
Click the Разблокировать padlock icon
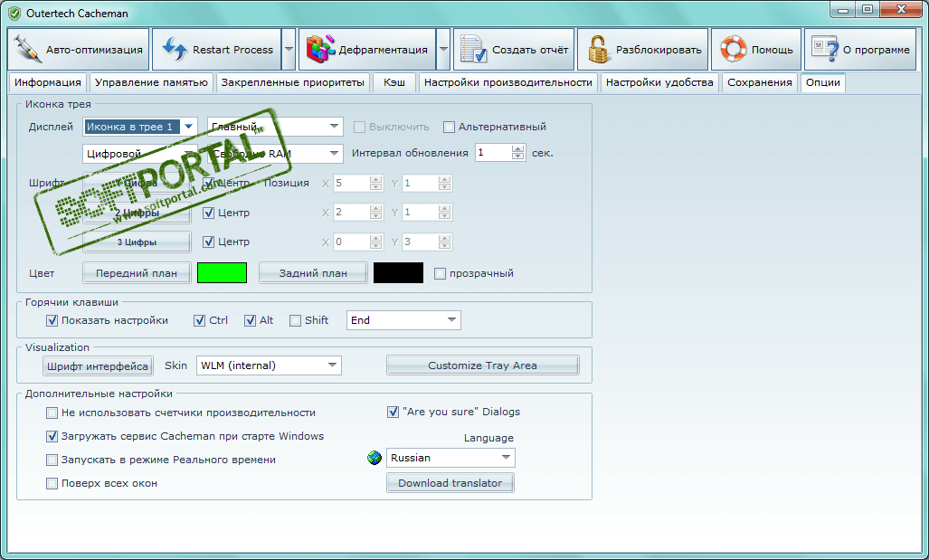click(x=598, y=50)
